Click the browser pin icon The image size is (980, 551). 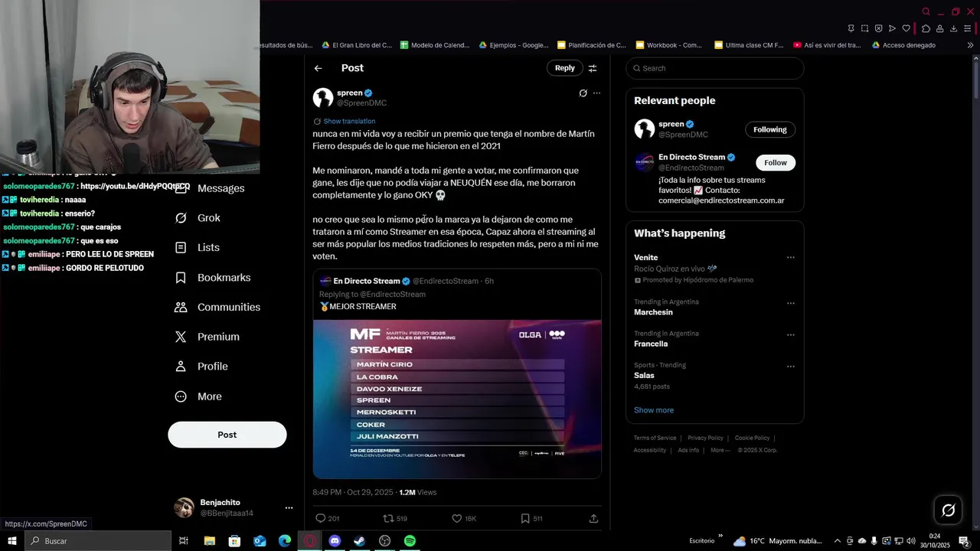coord(851,28)
